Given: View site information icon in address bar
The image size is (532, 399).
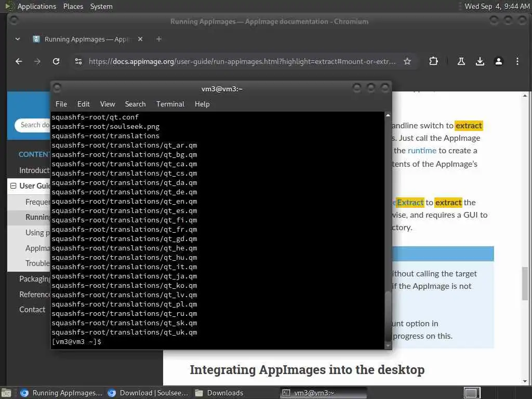Looking at the screenshot, I should [78, 61].
